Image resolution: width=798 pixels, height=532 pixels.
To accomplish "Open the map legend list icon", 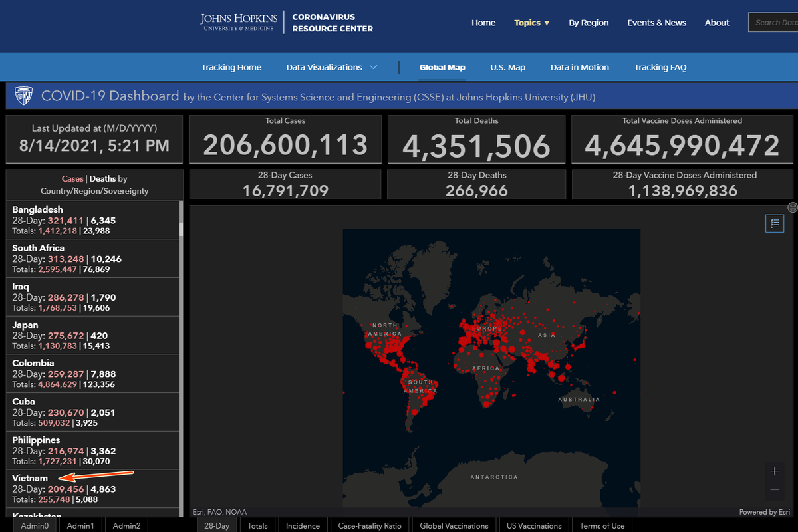I will [x=775, y=223].
